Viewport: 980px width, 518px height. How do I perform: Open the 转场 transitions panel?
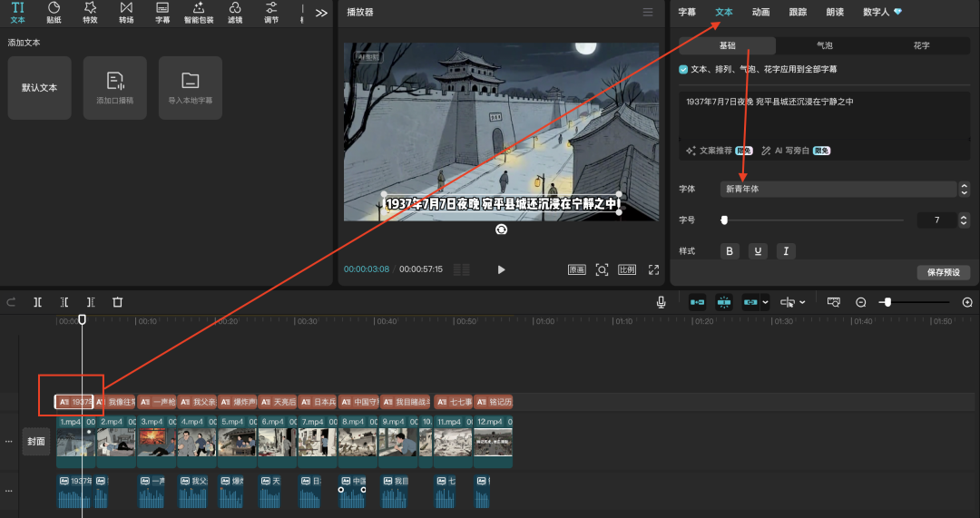pyautogui.click(x=126, y=12)
